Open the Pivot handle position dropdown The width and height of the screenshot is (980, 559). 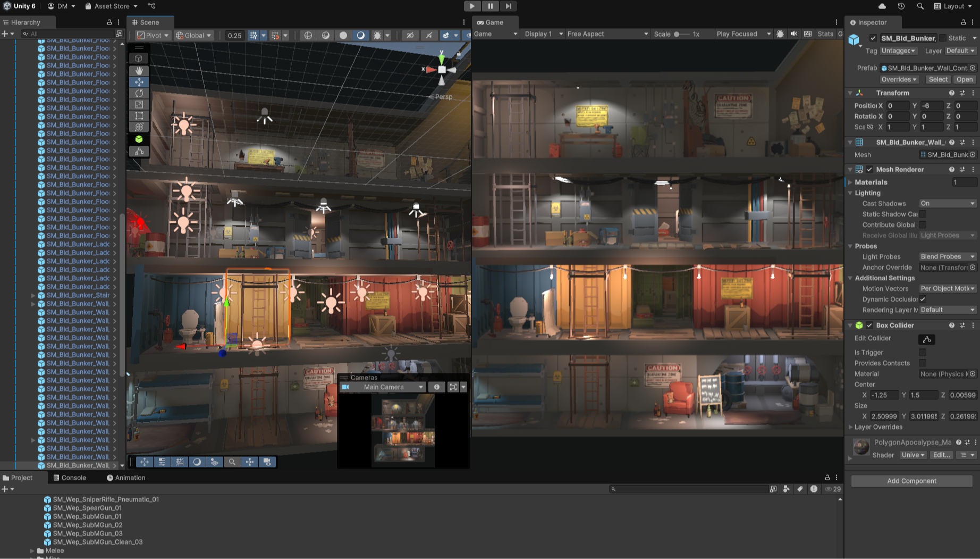(x=153, y=35)
